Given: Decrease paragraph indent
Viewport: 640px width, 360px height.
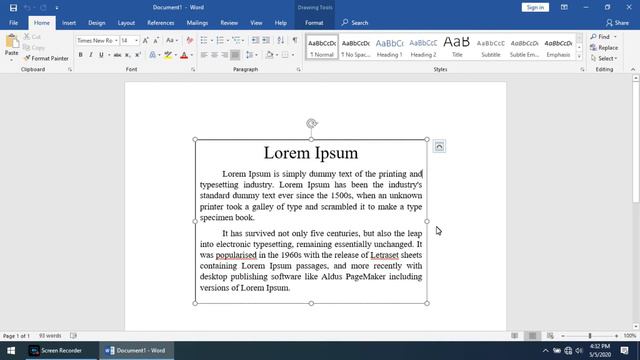Looking at the screenshot, I should [255, 40].
